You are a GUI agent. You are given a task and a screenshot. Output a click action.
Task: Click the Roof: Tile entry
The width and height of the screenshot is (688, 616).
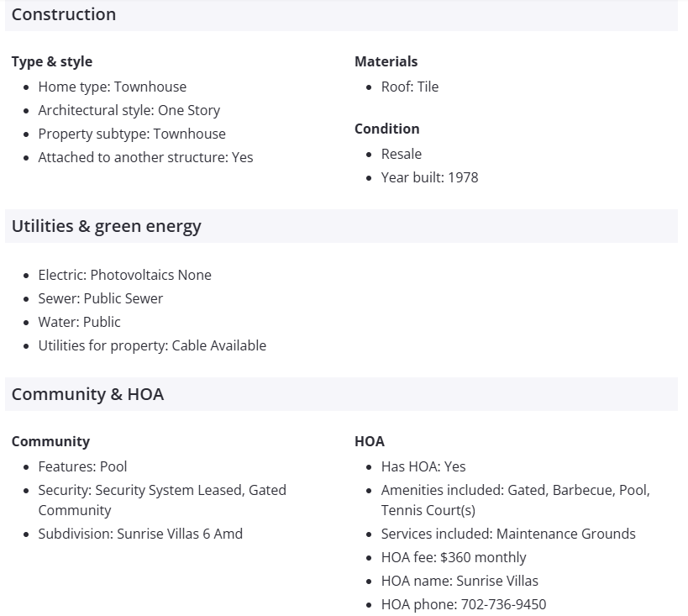tap(410, 87)
